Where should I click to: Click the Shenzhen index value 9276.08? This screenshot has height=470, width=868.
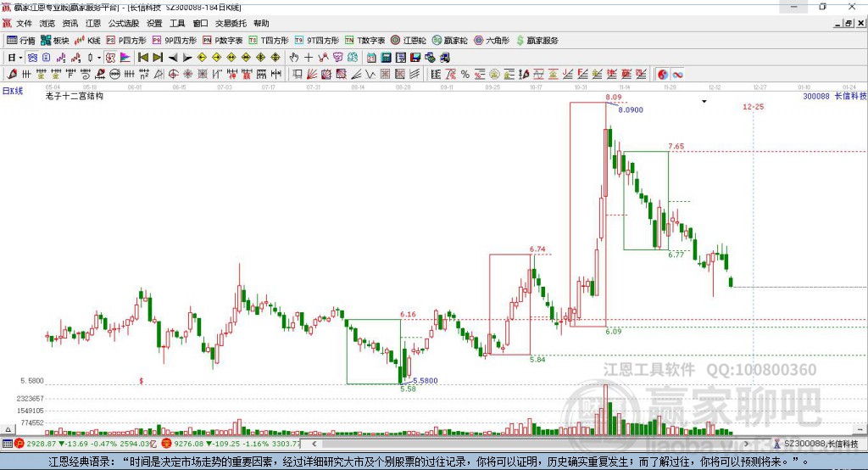point(188,444)
